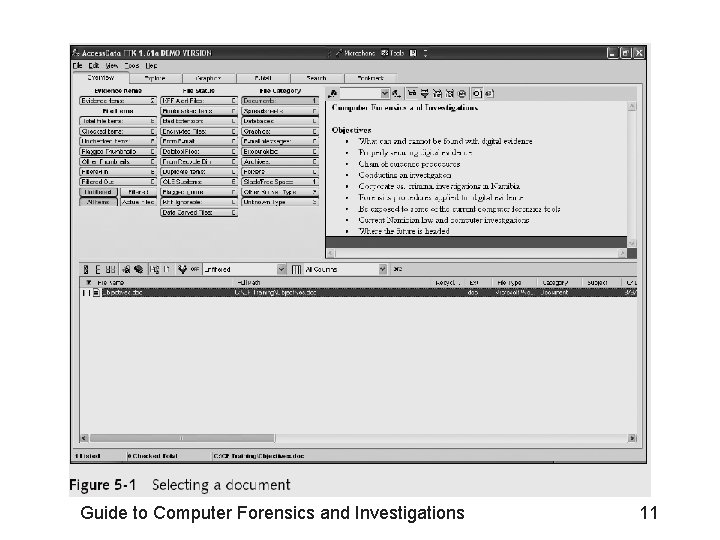The height and width of the screenshot is (540, 720).
Task: Click the create bookmark icon in list toolbar
Action: pos(126,270)
